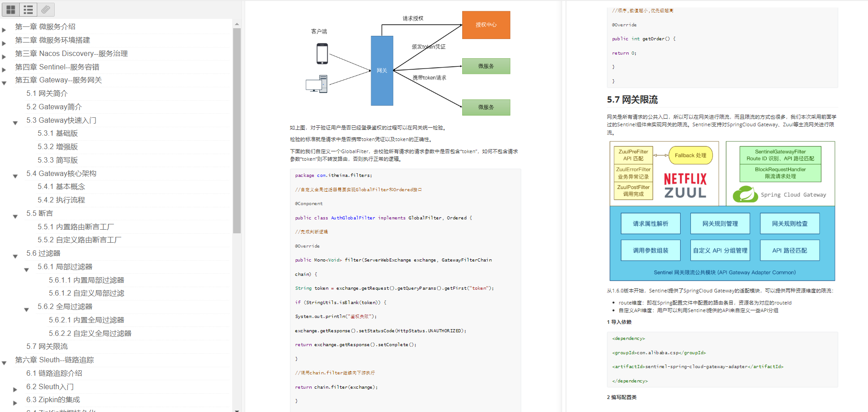The image size is (868, 412).
Task: Jump to 第三章 Nacos Discovery--服务治理
Action: click(x=71, y=54)
